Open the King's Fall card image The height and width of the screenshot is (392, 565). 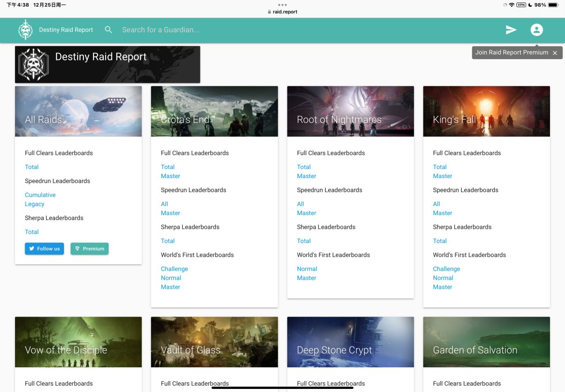pos(486,111)
